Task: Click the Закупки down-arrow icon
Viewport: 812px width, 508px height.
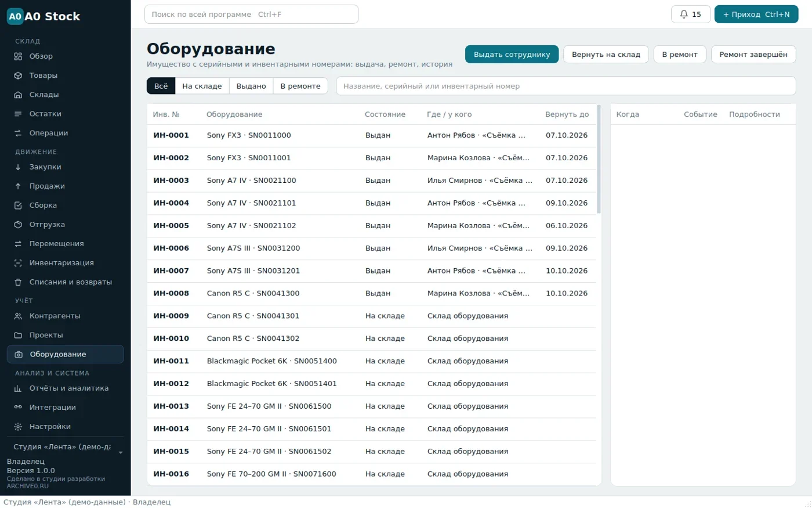Action: click(x=18, y=167)
